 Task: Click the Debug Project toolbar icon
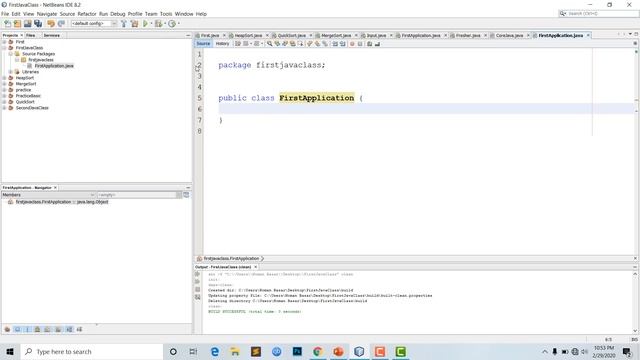coord(158,24)
